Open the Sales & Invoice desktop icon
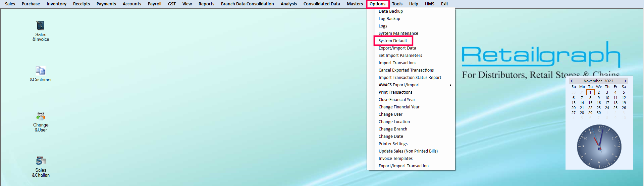Screen dimensions: 644x186 point(41,31)
